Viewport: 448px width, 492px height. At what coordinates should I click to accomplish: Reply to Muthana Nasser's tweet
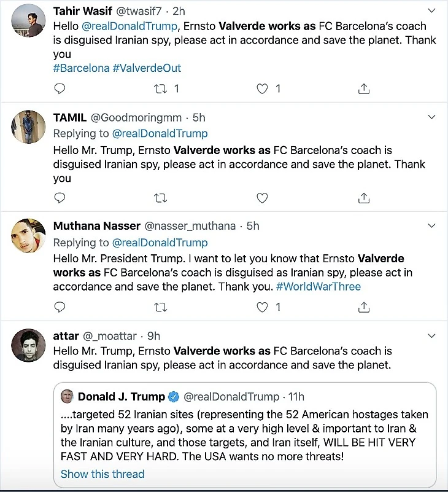tap(60, 307)
